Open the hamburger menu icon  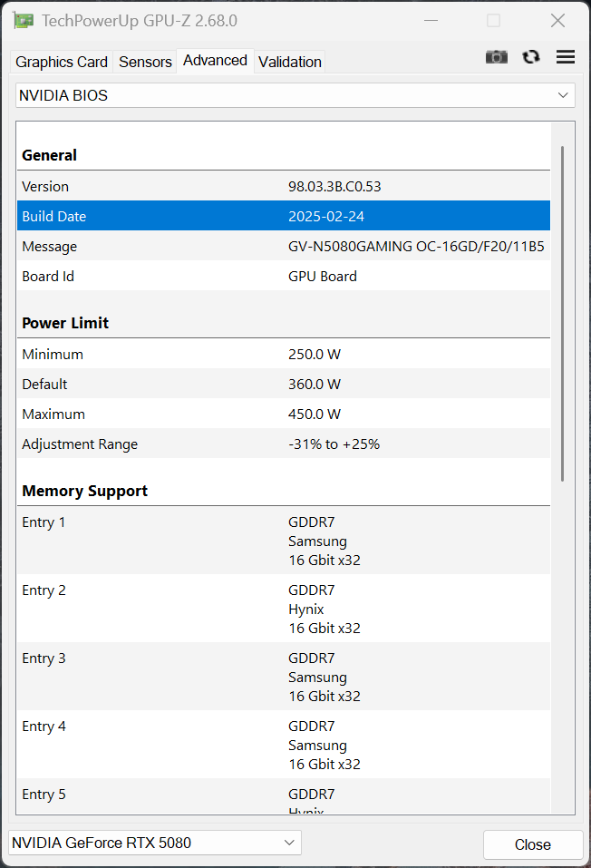[566, 57]
